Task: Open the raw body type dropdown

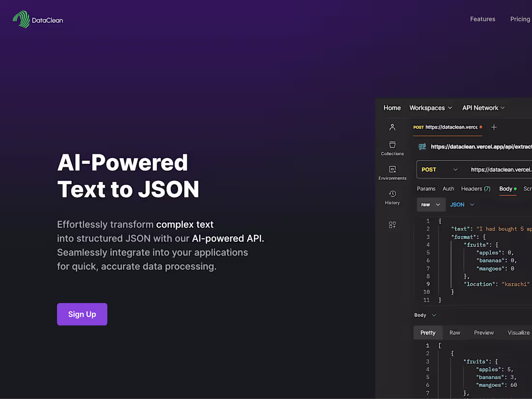Action: pos(431,205)
